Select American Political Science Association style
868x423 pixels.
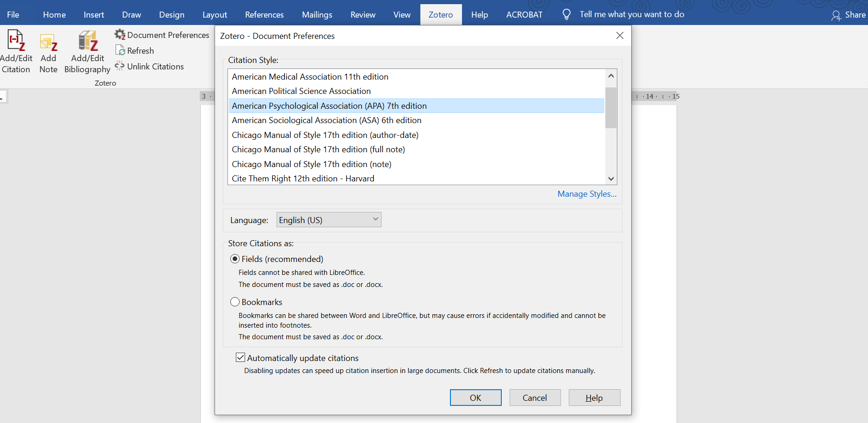[417, 91]
